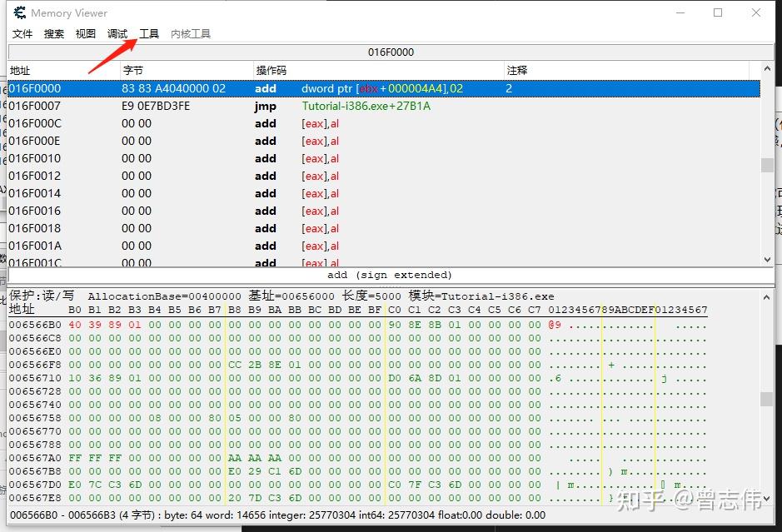Open the 文件 menu
This screenshot has width=782, height=532.
(x=22, y=33)
